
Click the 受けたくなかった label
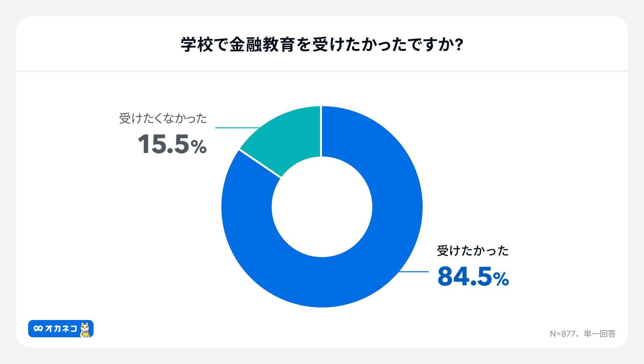click(x=163, y=119)
